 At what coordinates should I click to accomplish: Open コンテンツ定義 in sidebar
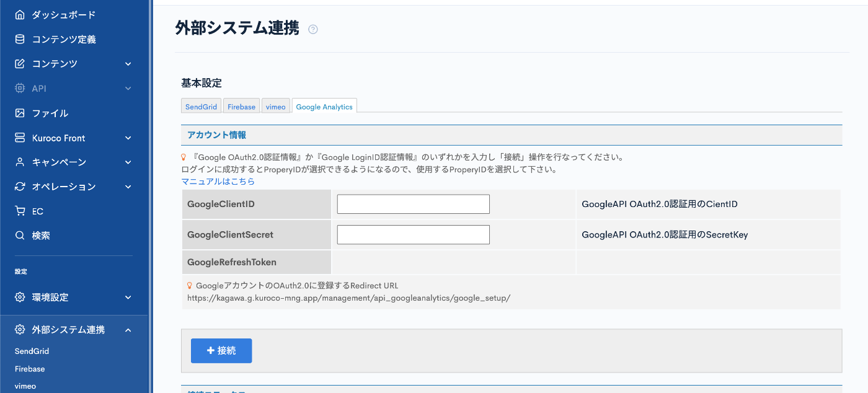click(x=64, y=39)
